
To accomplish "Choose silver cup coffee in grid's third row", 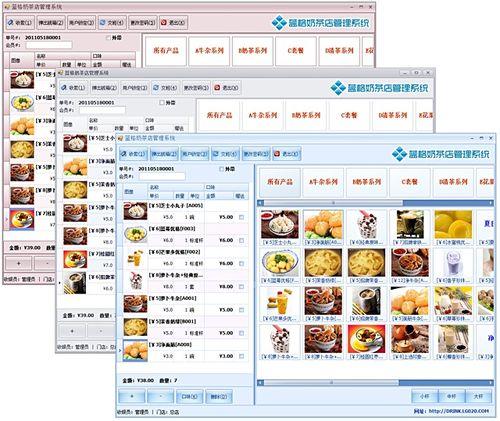I will pos(366,304).
